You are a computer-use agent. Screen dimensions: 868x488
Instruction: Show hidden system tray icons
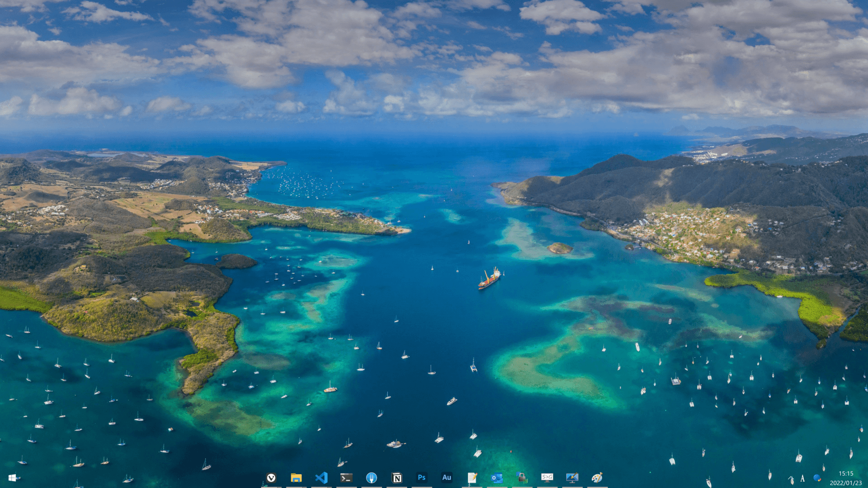[791, 478]
